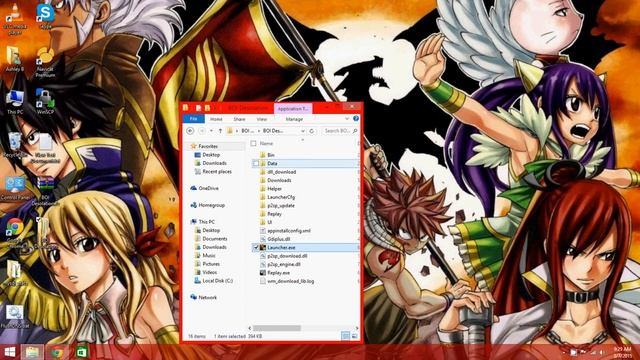This screenshot has height=360, width=640.
Task: Select Homegroup in the navigation pane
Action: click(211, 205)
